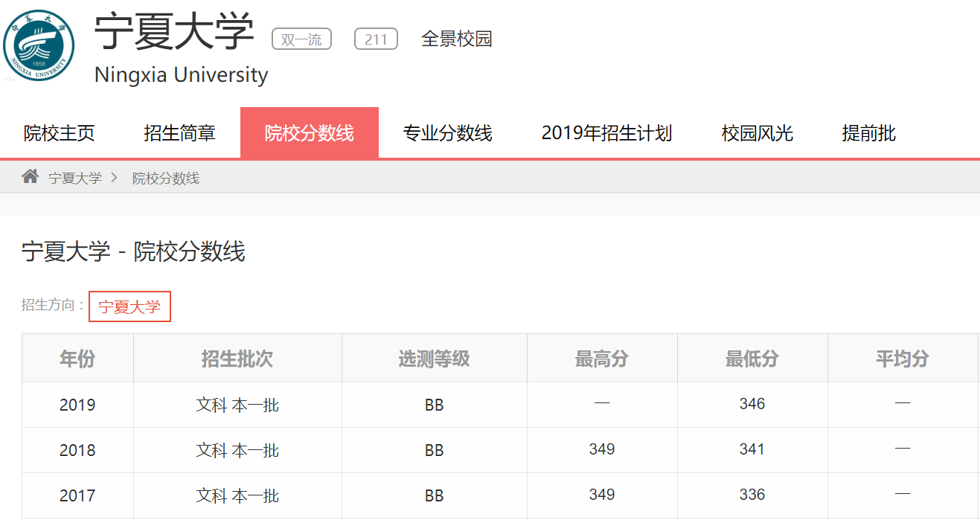Click the 招生方向 label
Image resolution: width=980 pixels, height=520 pixels.
click(x=54, y=305)
